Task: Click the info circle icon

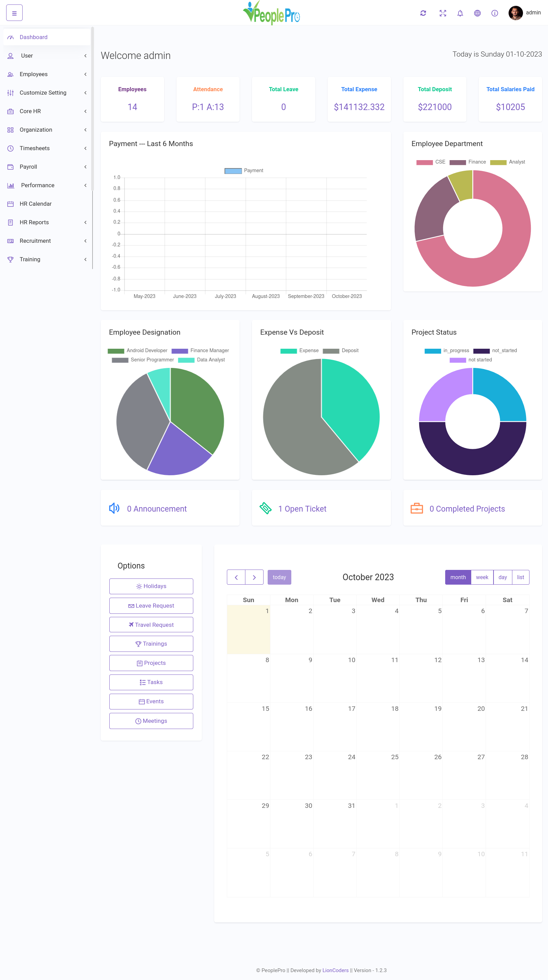Action: coord(495,13)
